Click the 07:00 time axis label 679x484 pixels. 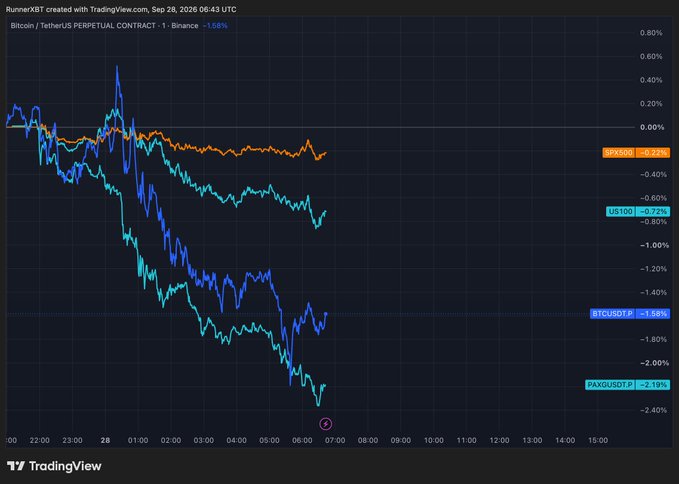coord(335,440)
